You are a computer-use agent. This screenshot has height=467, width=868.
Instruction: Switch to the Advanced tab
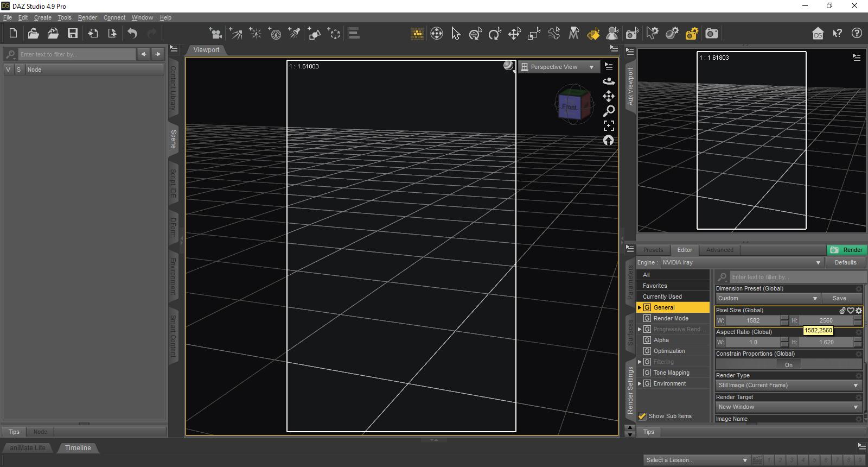(719, 250)
